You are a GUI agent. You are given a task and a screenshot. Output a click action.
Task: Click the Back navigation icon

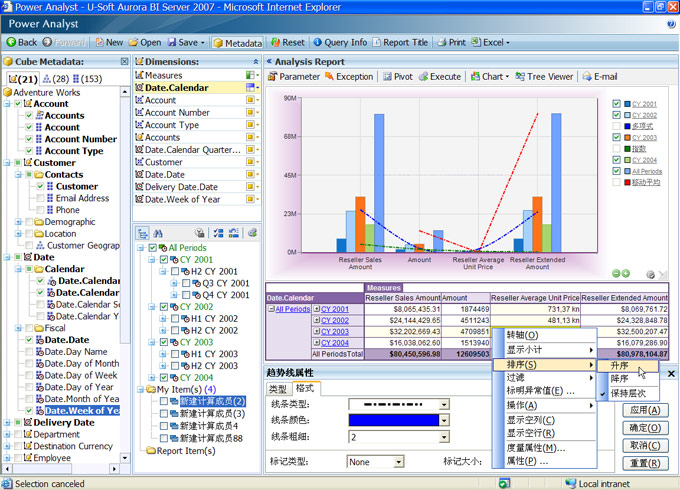pos(11,42)
